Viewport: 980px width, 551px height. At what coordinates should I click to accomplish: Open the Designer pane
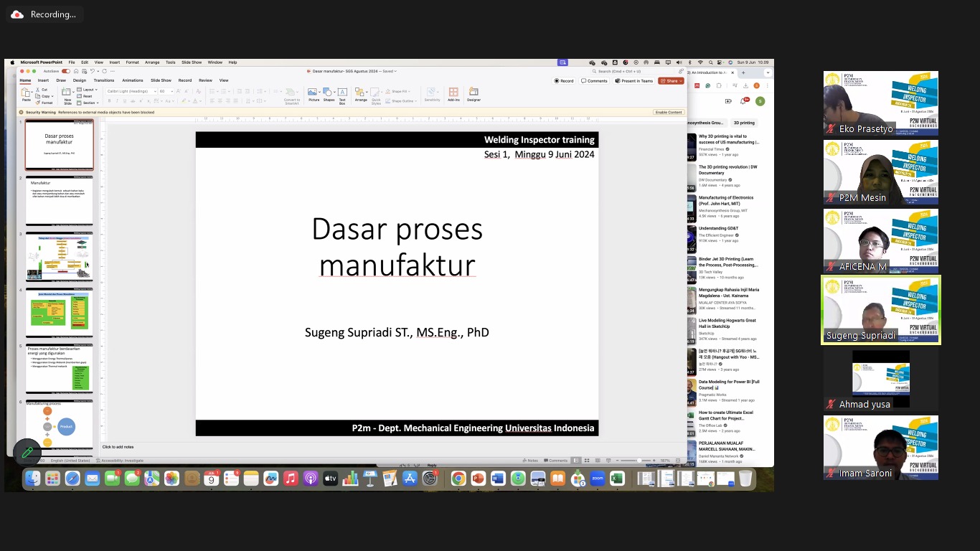point(473,93)
